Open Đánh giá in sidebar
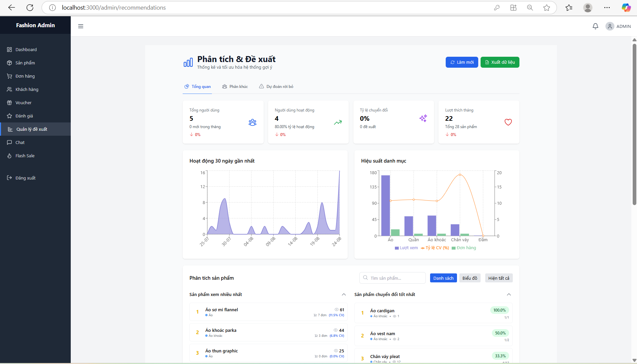This screenshot has height=364, width=637. pos(35,116)
